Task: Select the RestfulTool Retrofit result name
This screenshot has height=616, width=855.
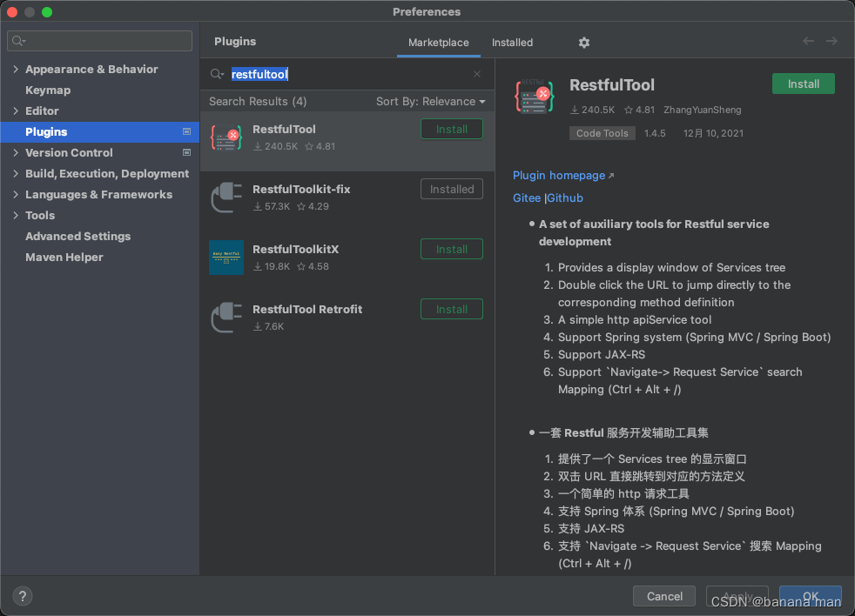Action: pos(307,309)
